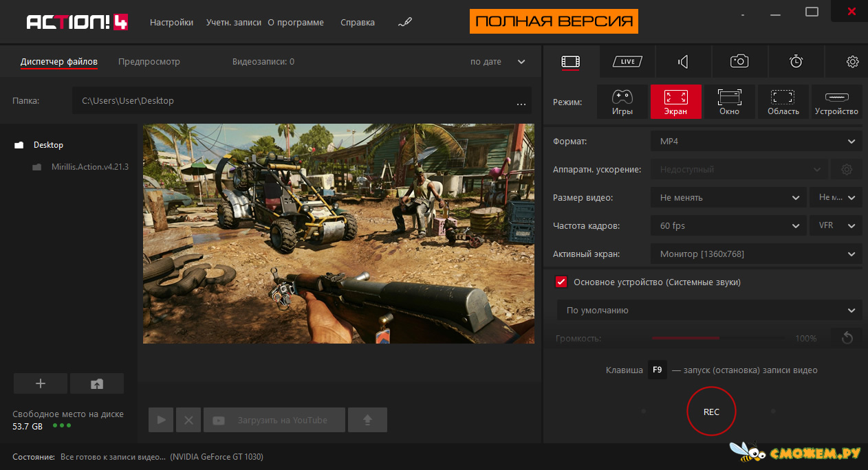
Task: Open the Учетн. записи menu
Action: pyautogui.click(x=234, y=23)
